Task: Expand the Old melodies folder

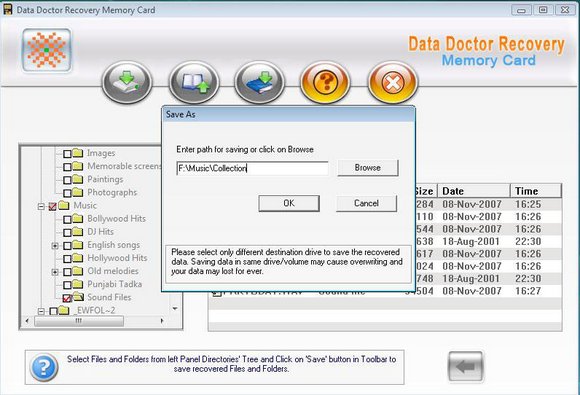Action: tap(55, 272)
